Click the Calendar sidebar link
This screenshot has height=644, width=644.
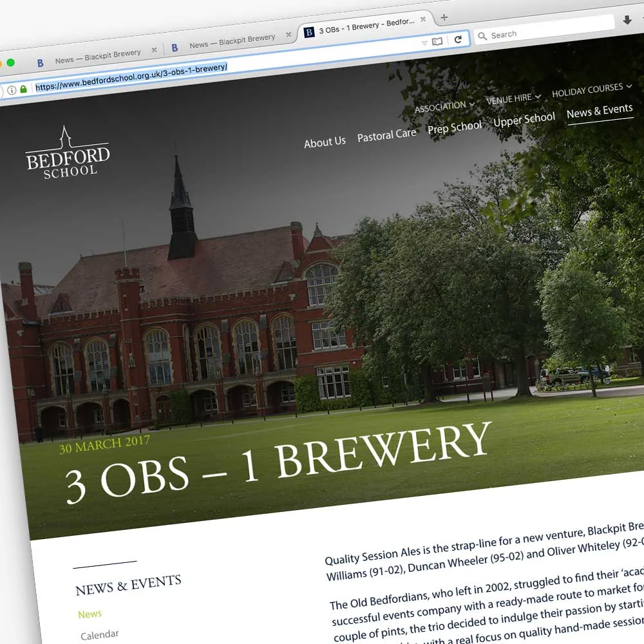(99, 634)
